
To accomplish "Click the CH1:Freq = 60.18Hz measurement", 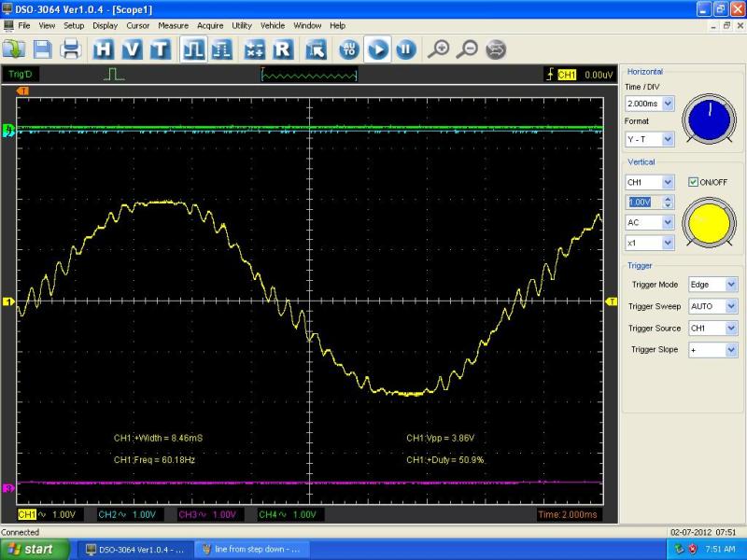I will tap(154, 460).
